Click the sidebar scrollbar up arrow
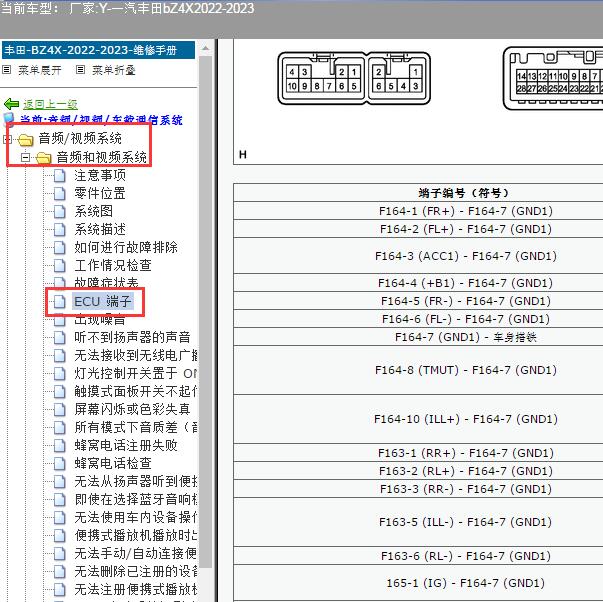 (x=205, y=48)
